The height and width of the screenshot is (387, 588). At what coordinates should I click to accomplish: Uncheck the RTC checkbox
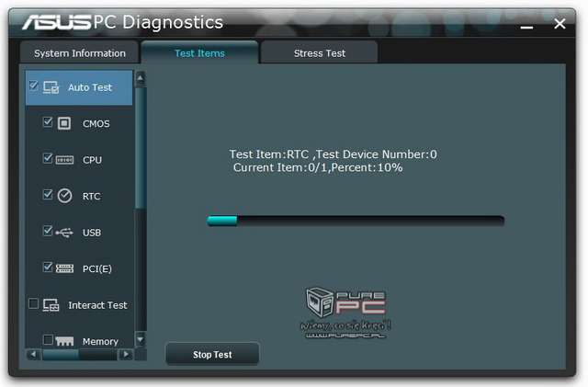[48, 195]
